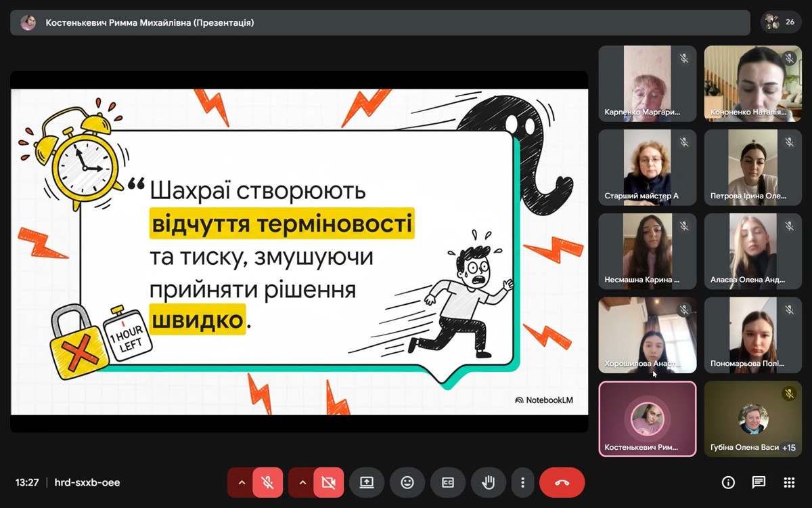The width and height of the screenshot is (812, 508).
Task: Toggle the disabled camera button
Action: 328,482
